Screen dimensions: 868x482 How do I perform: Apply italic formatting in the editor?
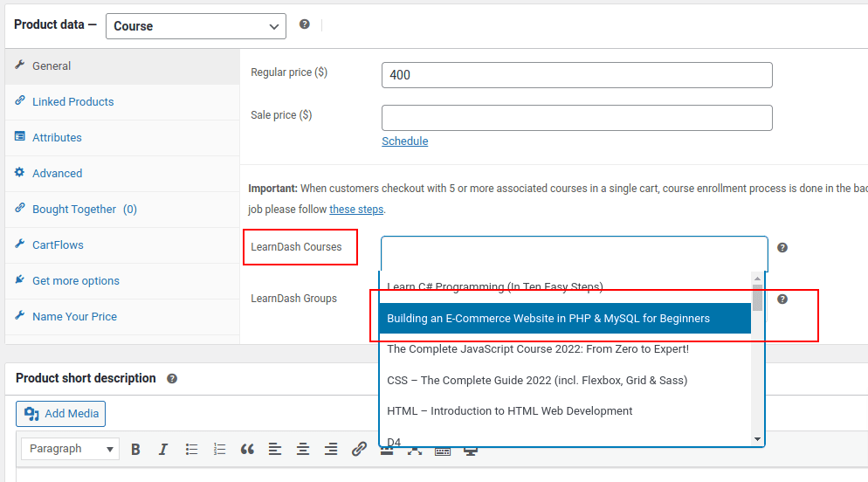pos(163,450)
